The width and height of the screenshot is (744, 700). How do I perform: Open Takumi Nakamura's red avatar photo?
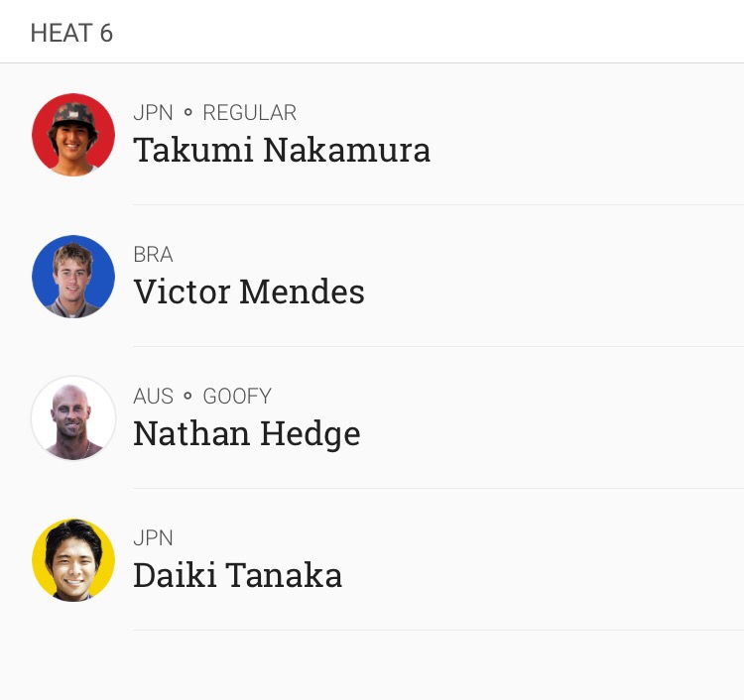click(73, 135)
